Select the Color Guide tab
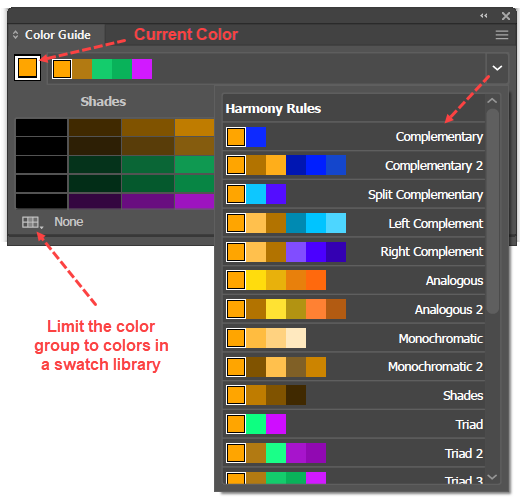Image resolution: width=520 pixels, height=498 pixels. click(57, 35)
